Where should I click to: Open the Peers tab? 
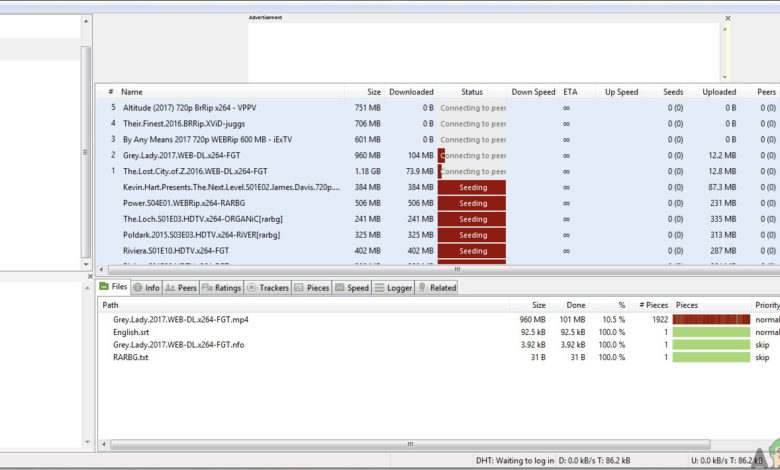[x=181, y=287]
